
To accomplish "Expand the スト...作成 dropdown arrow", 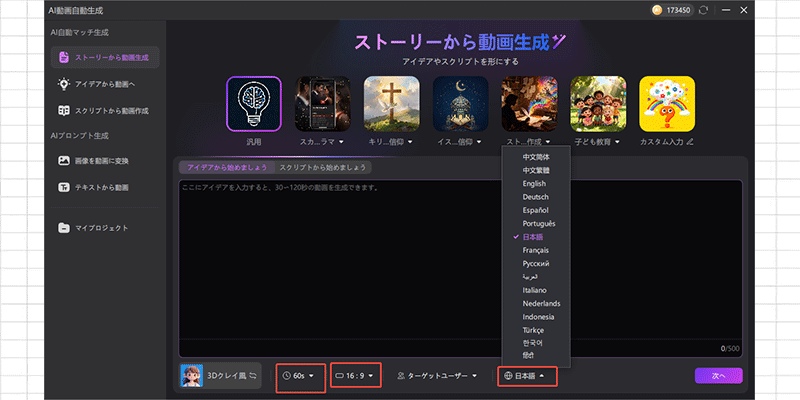I will (547, 142).
